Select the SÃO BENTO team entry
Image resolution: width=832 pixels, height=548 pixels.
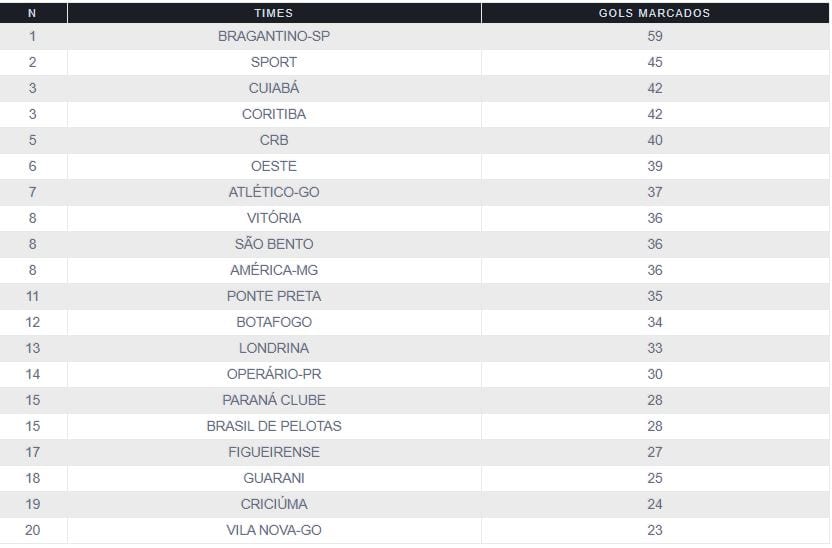pos(274,244)
